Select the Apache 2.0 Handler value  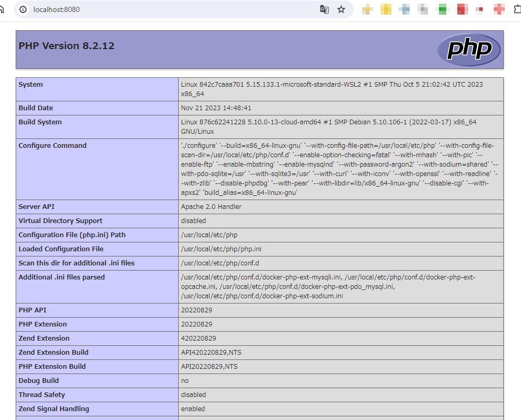click(211, 207)
